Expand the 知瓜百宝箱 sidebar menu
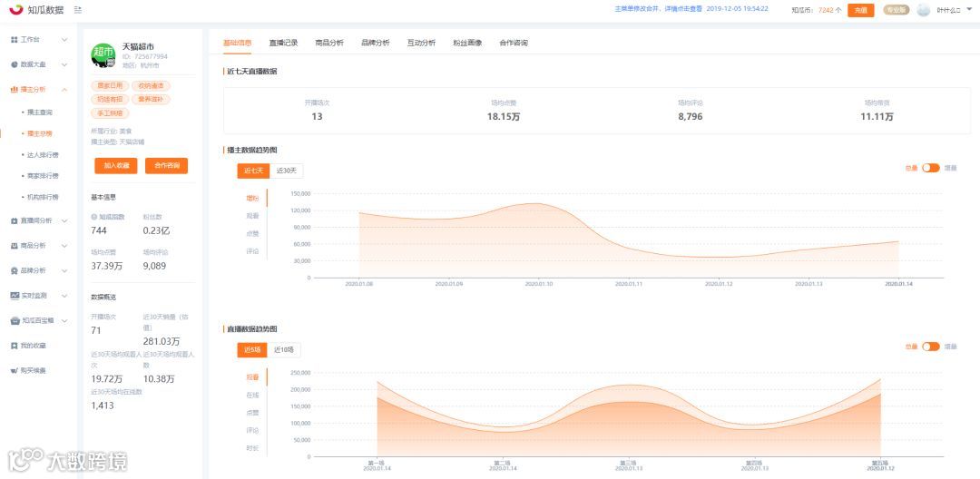This screenshot has width=980, height=479. pos(64,320)
